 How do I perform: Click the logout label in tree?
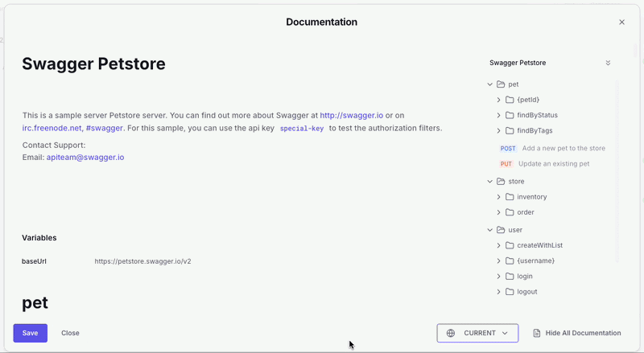[x=527, y=292]
